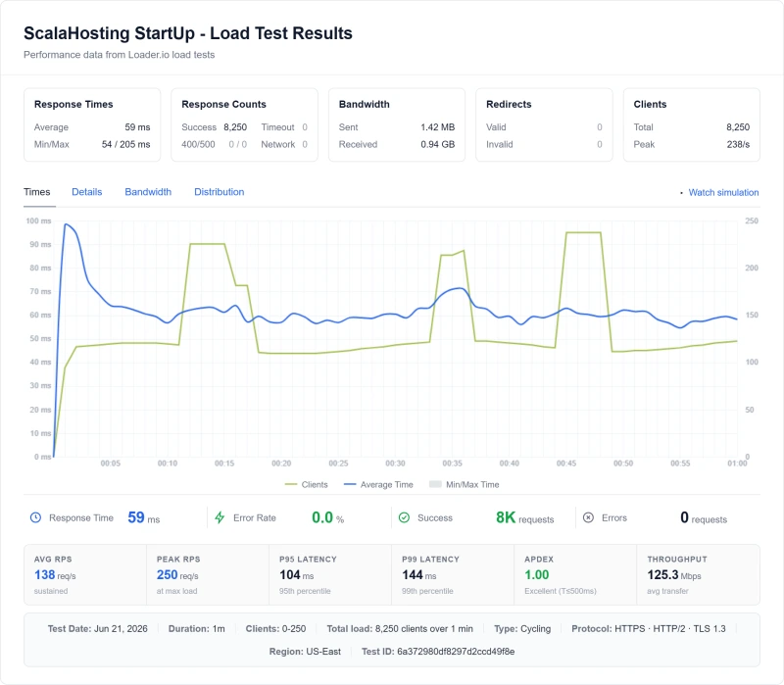Click the Excellent (T≤500ms) Apdex note
The height and width of the screenshot is (685, 784).
(560, 591)
